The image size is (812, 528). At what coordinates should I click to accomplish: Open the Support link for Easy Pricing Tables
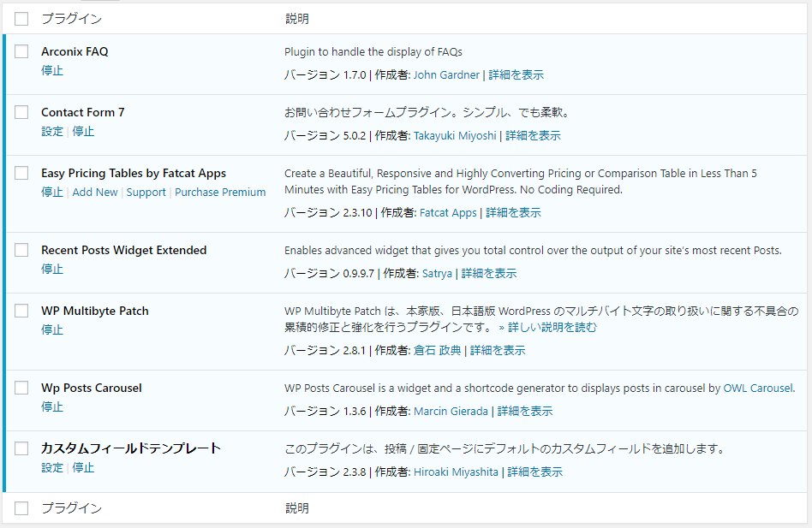[146, 192]
